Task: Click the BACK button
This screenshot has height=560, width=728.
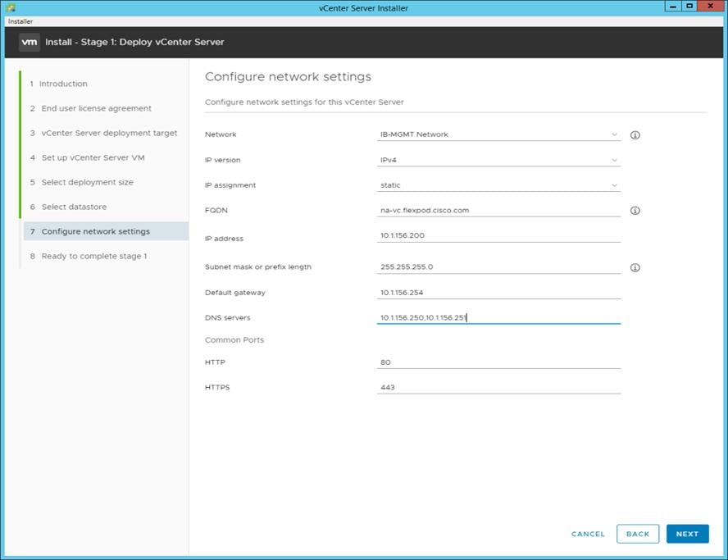Action: (638, 534)
